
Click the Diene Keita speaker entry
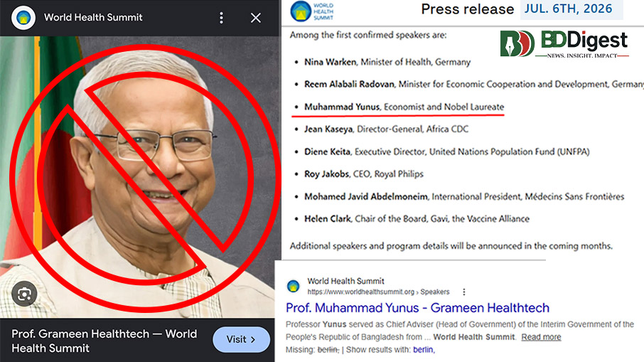click(446, 151)
